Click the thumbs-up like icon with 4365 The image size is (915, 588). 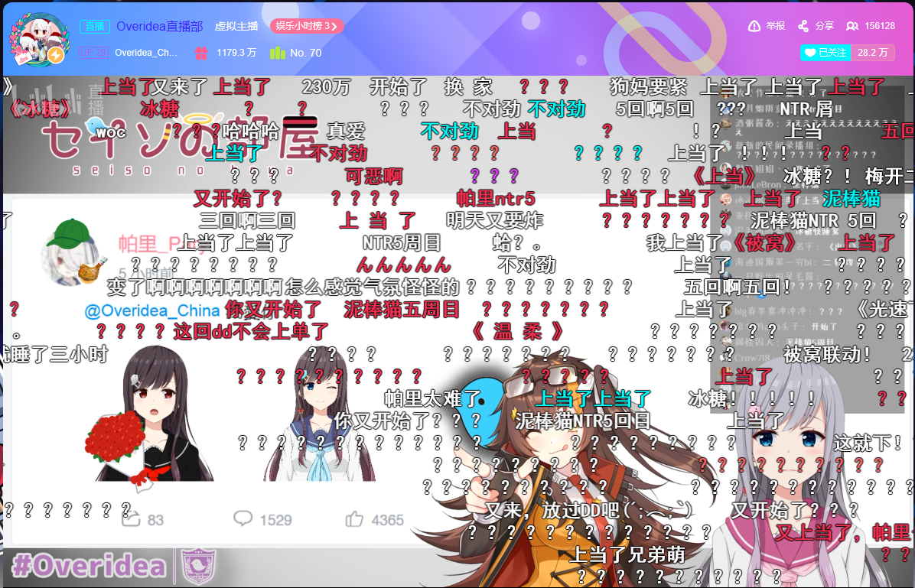[353, 519]
